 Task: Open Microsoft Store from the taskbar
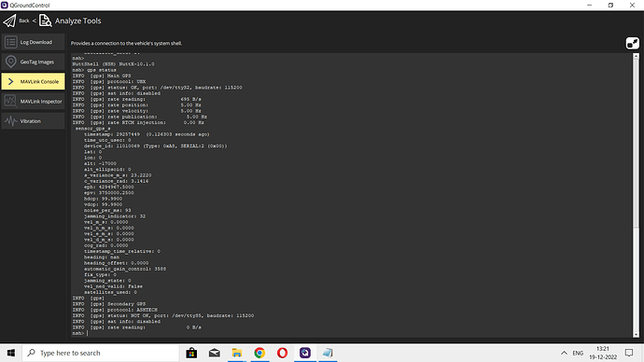click(191, 353)
